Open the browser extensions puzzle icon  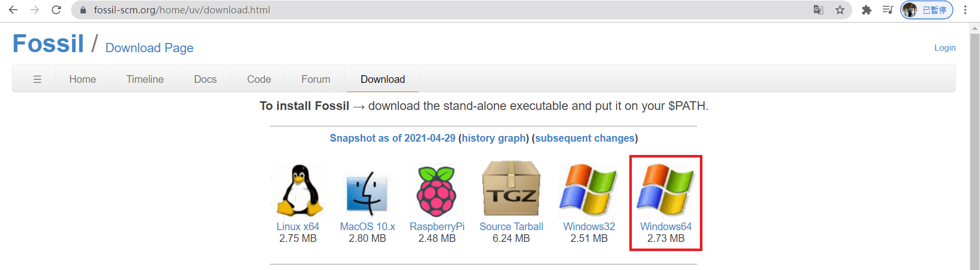pos(867,10)
